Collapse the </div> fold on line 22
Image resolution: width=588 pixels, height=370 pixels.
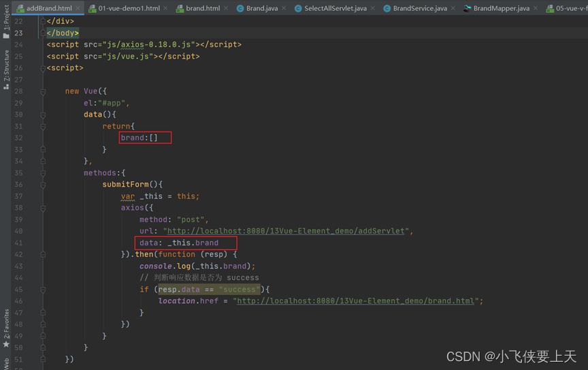[43, 21]
